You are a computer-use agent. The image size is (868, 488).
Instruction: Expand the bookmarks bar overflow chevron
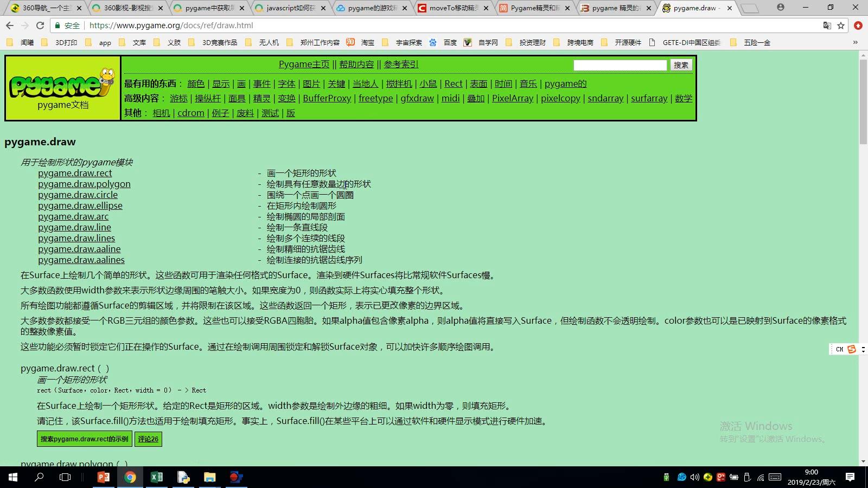tap(856, 42)
